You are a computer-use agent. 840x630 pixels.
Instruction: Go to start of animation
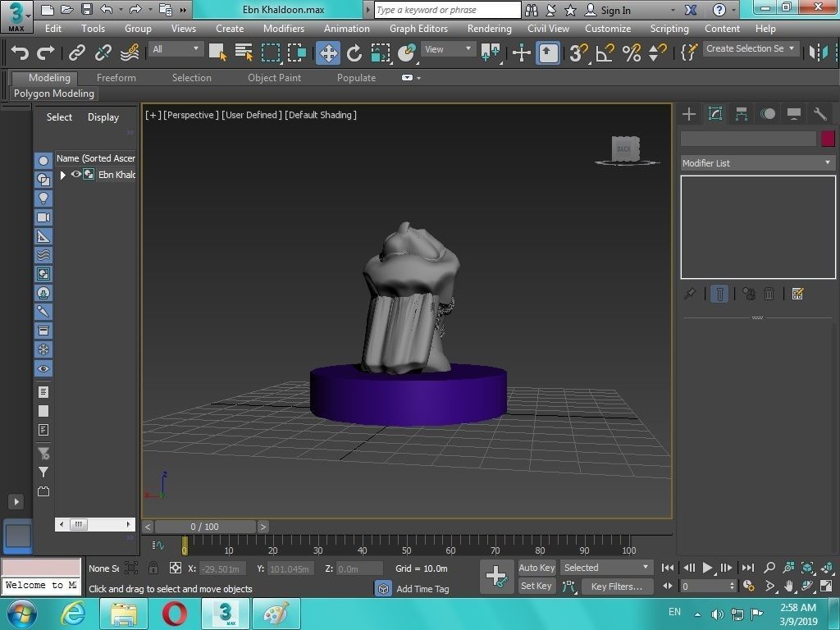click(x=668, y=568)
